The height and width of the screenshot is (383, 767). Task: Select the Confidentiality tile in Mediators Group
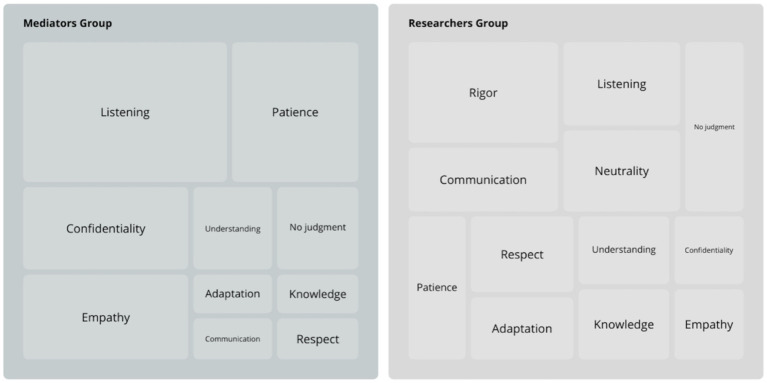(106, 228)
